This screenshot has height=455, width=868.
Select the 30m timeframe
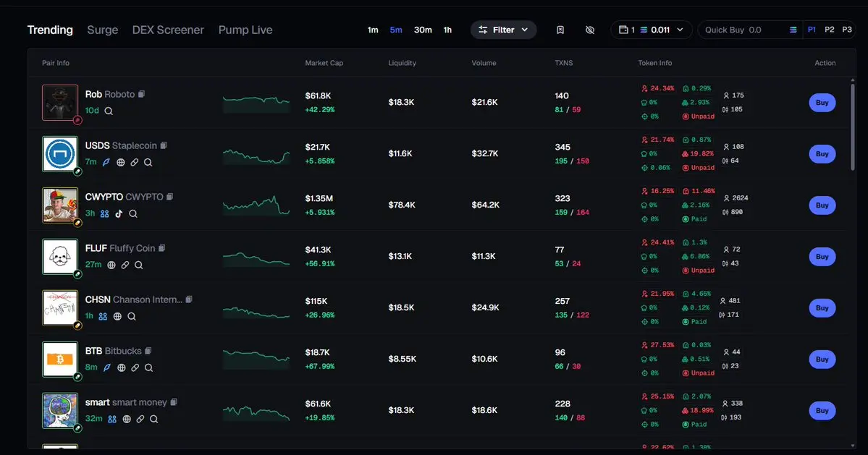(x=423, y=30)
